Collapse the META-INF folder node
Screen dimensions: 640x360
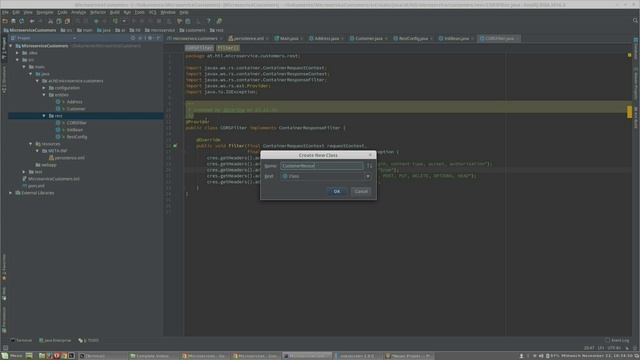38,151
